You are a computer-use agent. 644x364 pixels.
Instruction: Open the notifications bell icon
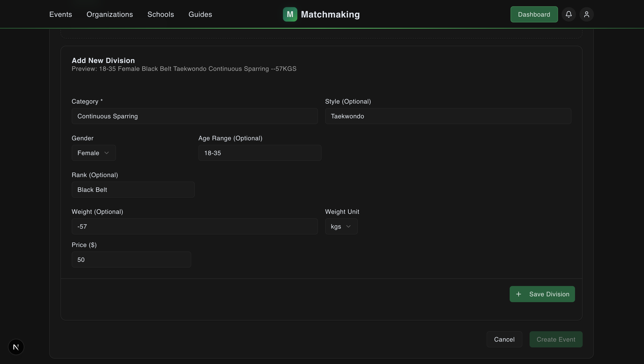coord(569,14)
